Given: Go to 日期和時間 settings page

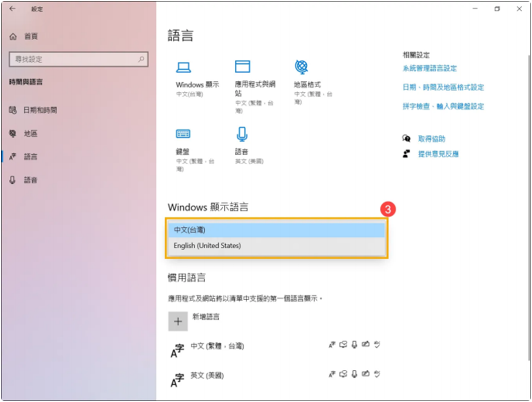Looking at the screenshot, I should (x=40, y=110).
